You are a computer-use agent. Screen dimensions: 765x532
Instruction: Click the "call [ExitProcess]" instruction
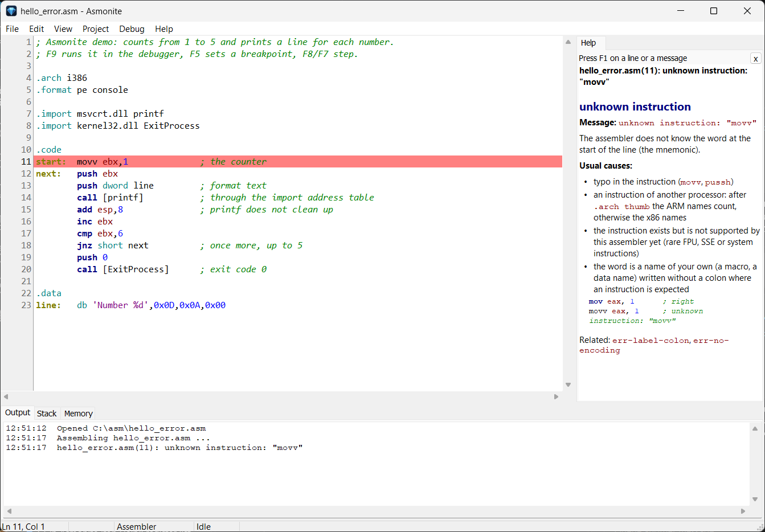point(123,269)
